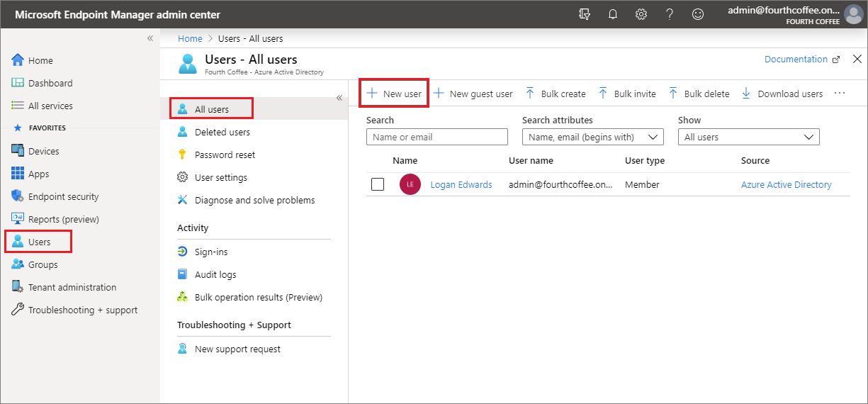Screen dimensions: 868x404
Task: Open Deleted users menu item
Action: (222, 132)
